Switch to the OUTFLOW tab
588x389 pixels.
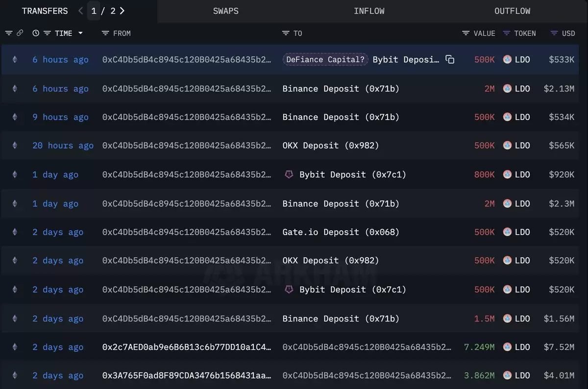512,11
